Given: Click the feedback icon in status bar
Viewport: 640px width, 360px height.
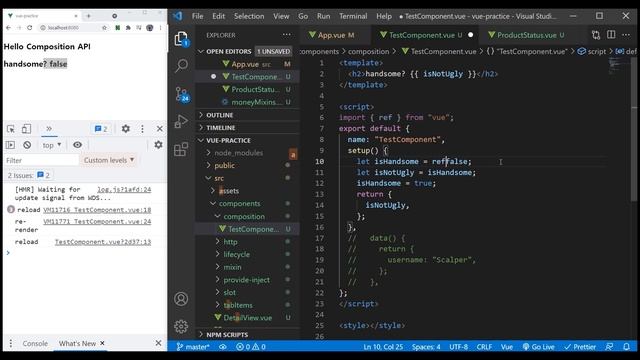Looking at the screenshot, I should (x=609, y=347).
